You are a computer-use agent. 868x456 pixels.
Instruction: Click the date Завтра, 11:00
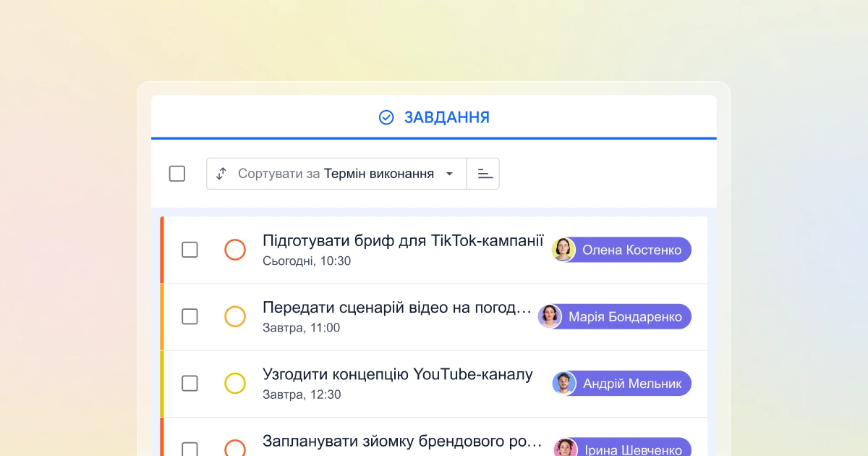pyautogui.click(x=301, y=328)
